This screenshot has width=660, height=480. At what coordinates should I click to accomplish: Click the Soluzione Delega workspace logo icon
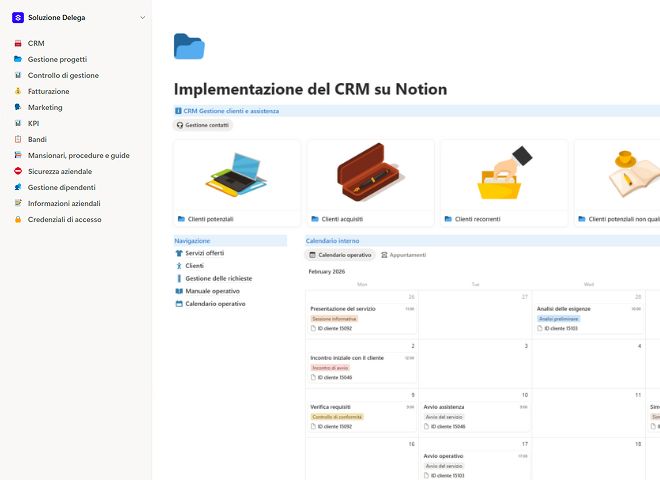click(x=18, y=18)
